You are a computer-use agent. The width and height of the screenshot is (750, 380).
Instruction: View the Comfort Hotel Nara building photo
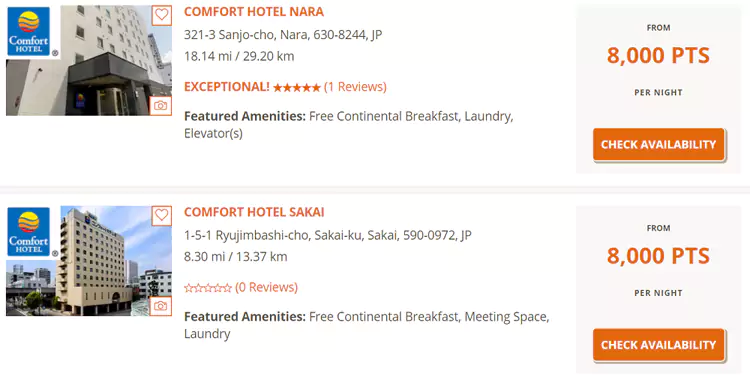coord(89,60)
